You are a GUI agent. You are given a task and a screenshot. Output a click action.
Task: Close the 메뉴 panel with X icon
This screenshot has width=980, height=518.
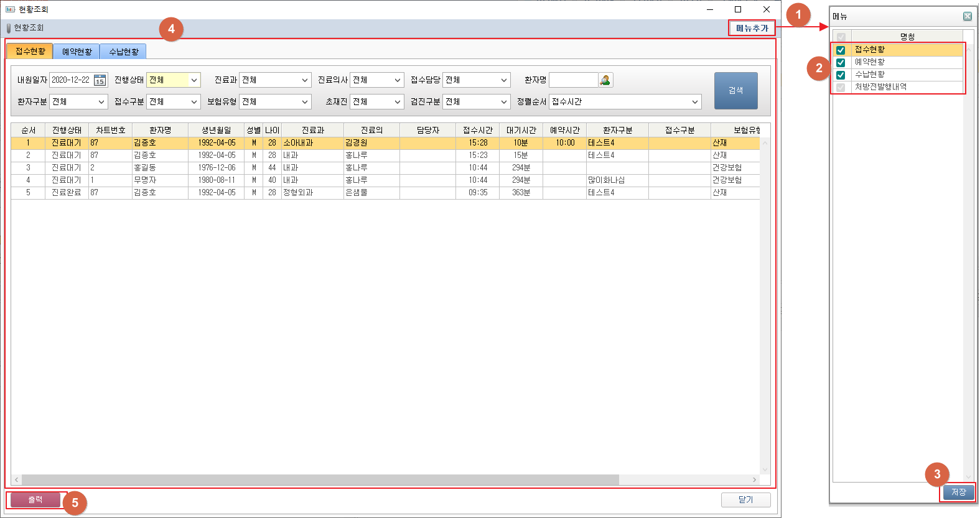pos(967,17)
